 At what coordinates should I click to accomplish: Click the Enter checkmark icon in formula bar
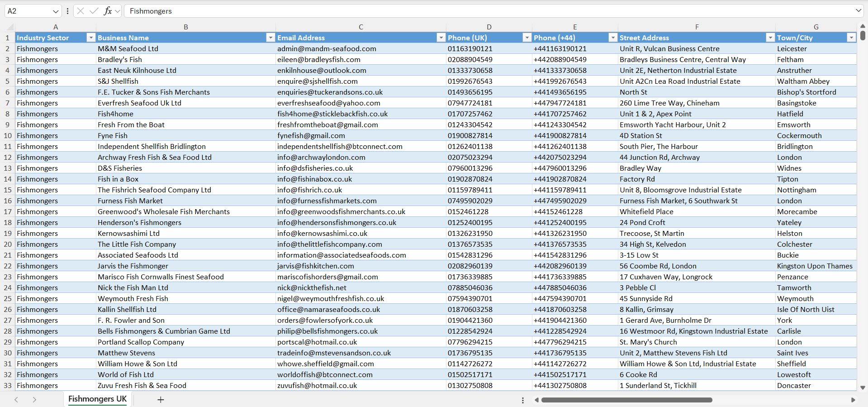tap(94, 11)
